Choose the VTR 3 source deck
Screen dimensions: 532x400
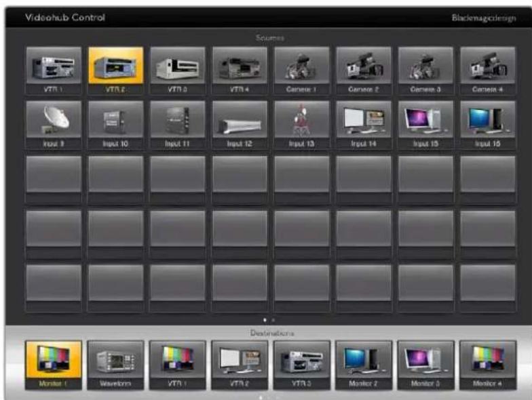(x=178, y=71)
